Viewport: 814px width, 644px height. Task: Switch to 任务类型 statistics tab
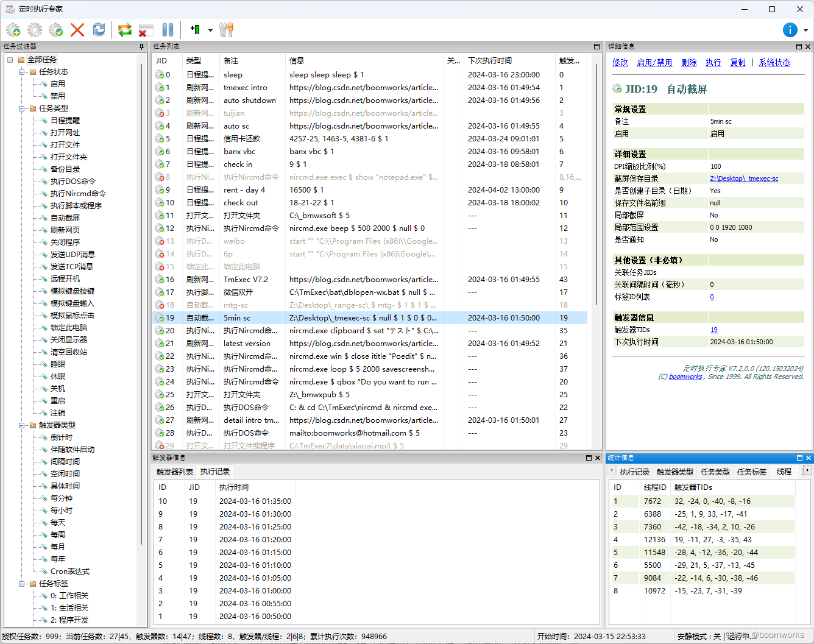[x=715, y=472]
